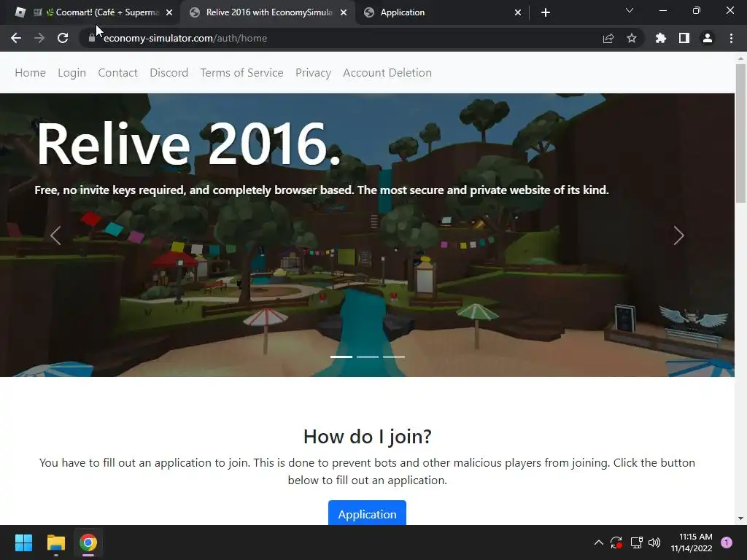Open a new tab with the plus icon

[546, 12]
